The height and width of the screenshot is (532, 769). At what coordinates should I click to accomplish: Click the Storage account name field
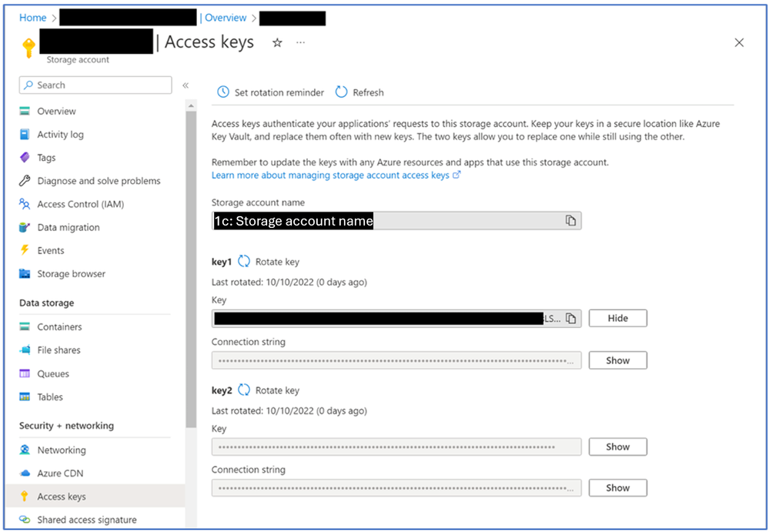396,221
